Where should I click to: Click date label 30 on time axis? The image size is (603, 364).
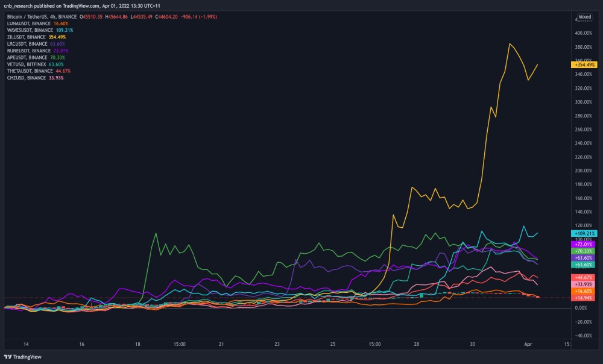coord(472,344)
